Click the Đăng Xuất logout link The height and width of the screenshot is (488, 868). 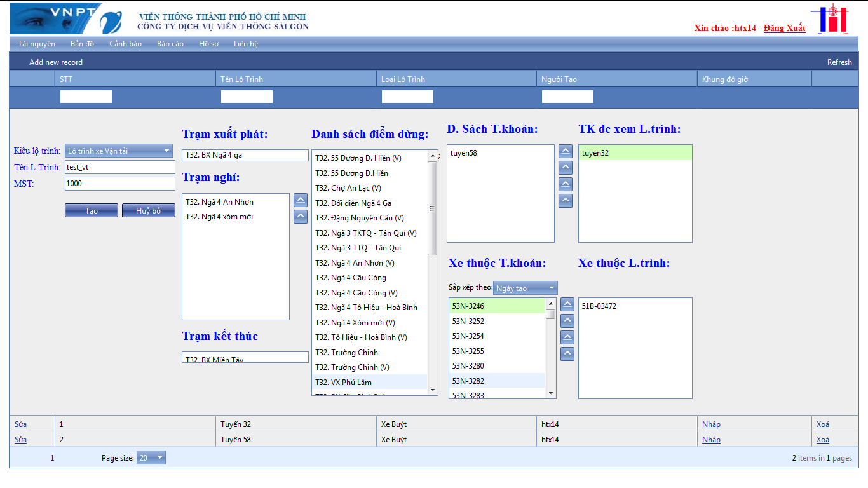784,28
